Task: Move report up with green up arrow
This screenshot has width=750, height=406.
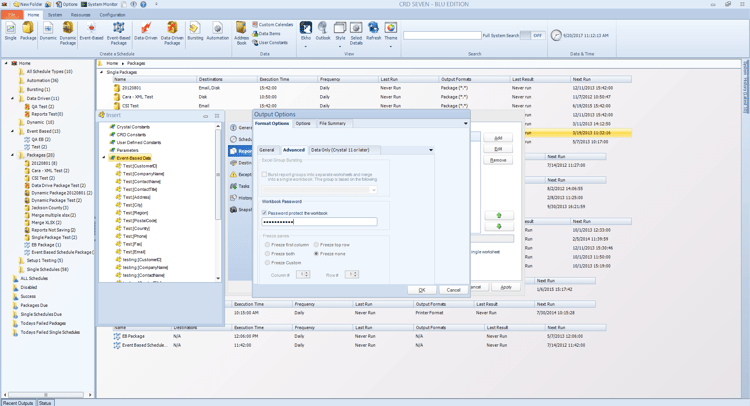Action: tap(499, 216)
